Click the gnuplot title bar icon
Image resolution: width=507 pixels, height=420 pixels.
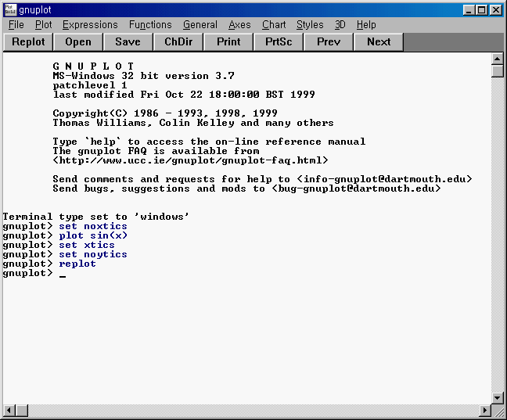[x=10, y=9]
